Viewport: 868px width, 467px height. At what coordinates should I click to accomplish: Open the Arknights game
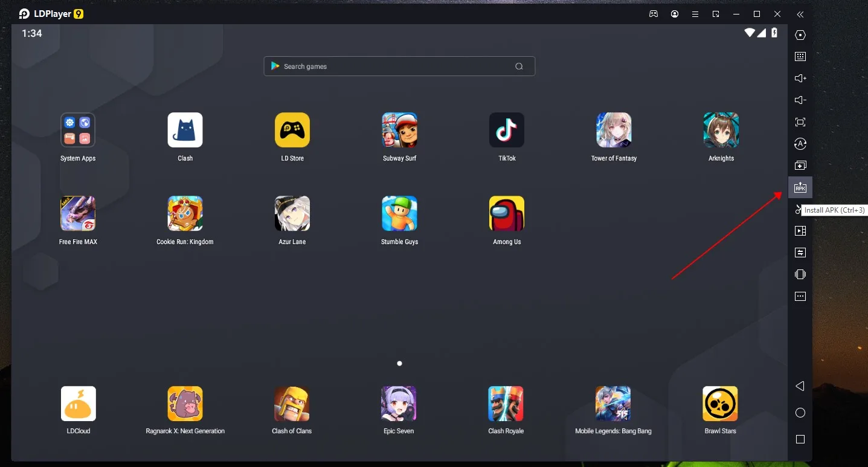(721, 130)
